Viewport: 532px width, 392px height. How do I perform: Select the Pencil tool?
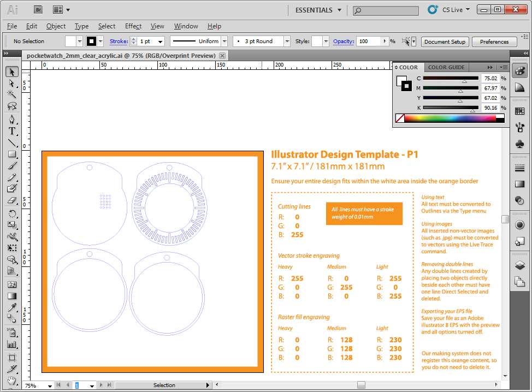click(12, 177)
